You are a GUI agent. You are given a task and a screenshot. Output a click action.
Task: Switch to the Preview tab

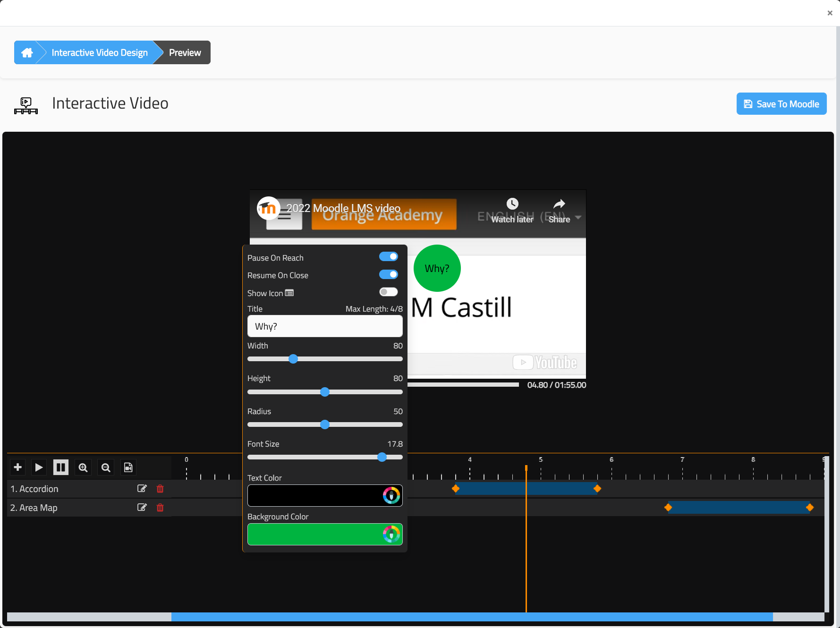(185, 52)
